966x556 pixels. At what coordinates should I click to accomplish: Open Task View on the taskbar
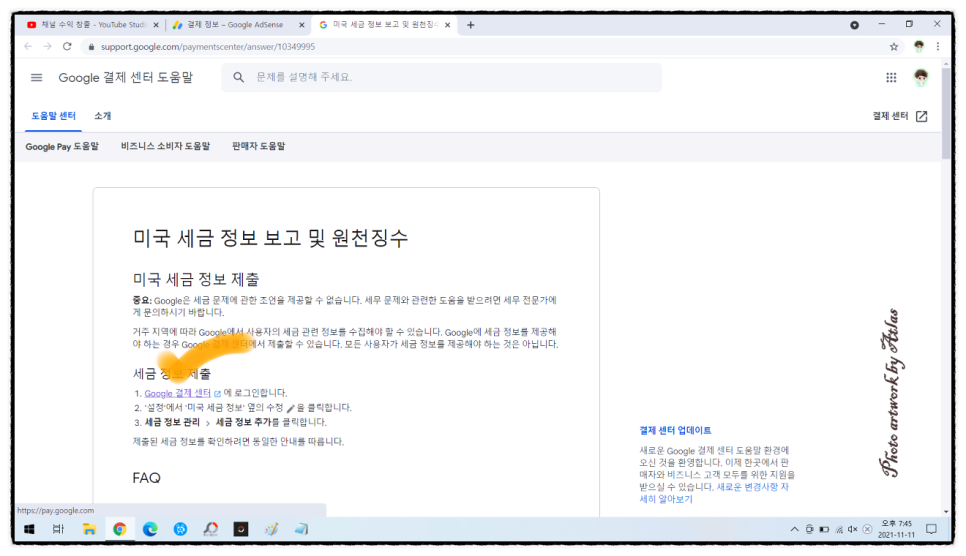click(59, 529)
